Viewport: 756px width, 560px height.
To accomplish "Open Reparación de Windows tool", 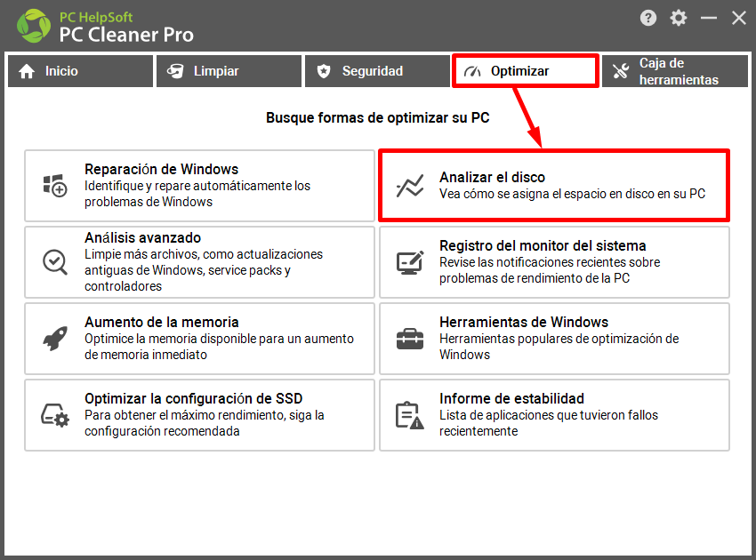I will point(199,186).
